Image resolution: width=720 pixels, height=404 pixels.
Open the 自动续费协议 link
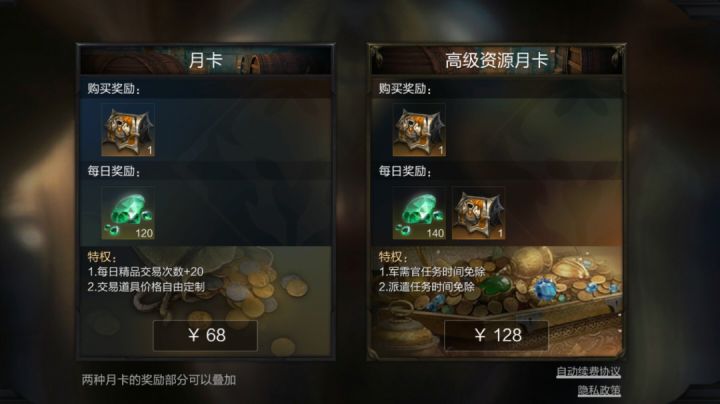pyautogui.click(x=589, y=372)
